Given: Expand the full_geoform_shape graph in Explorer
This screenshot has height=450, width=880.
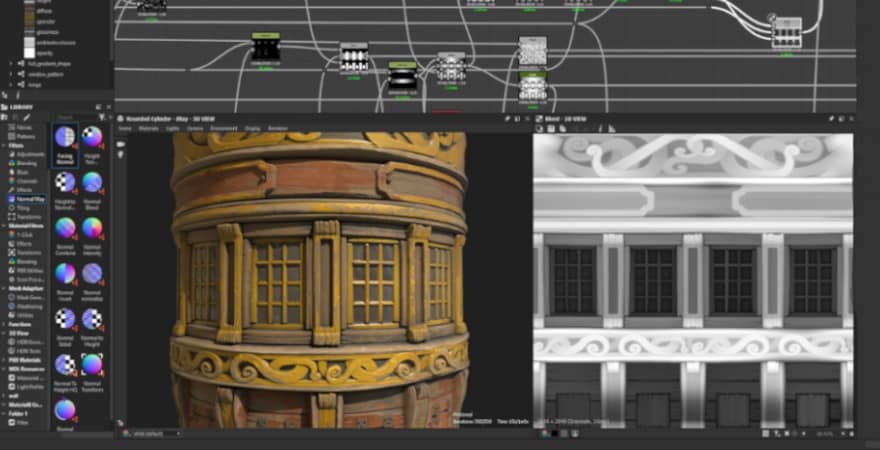Looking at the screenshot, I should 11,64.
